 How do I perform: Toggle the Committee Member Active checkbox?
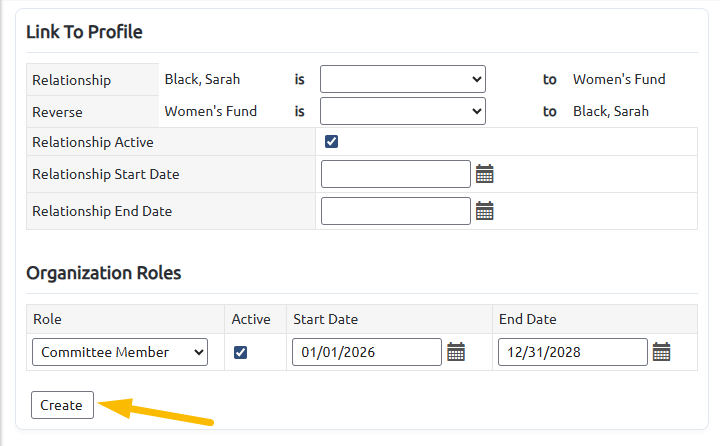(241, 352)
